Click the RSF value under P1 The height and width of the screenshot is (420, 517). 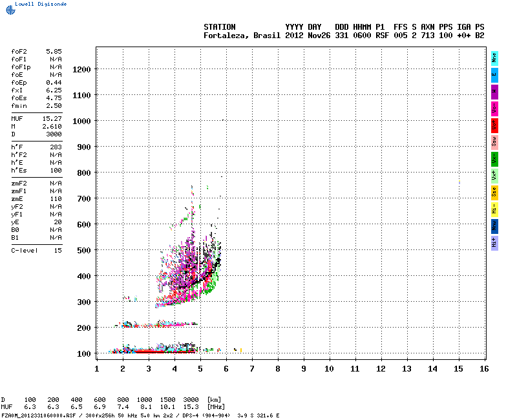tap(382, 36)
